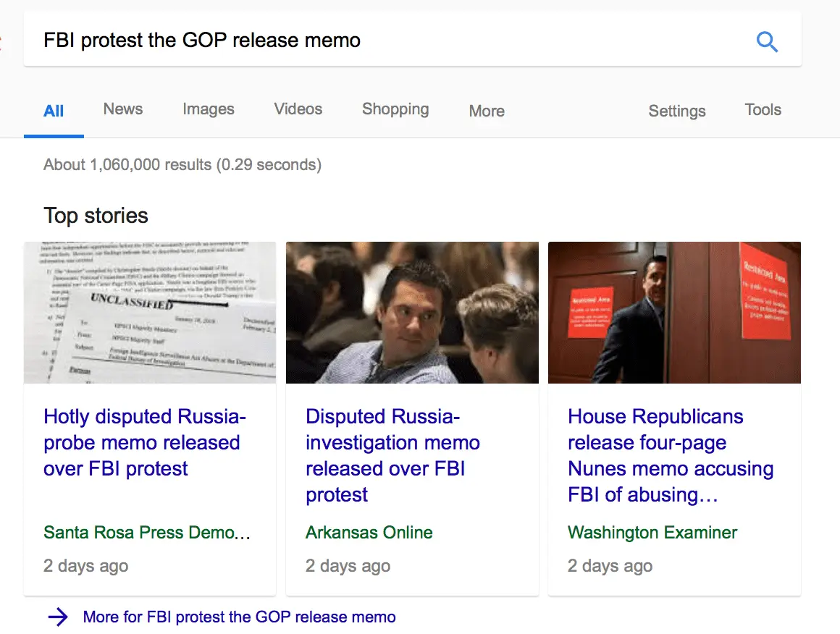Click the blue search magnifier icon
840x634 pixels.
tap(767, 41)
